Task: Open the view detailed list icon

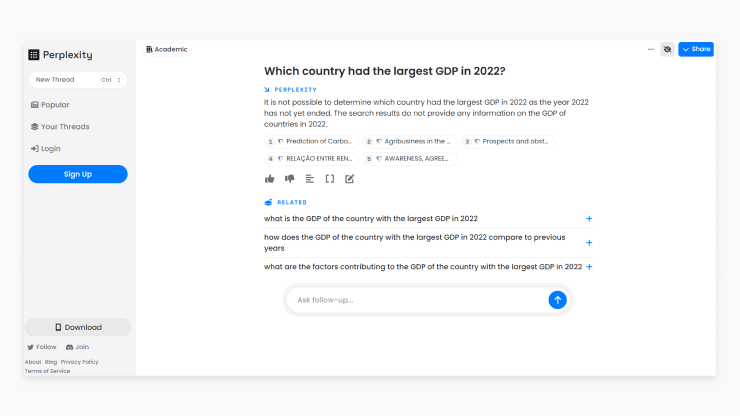Action: tap(310, 179)
